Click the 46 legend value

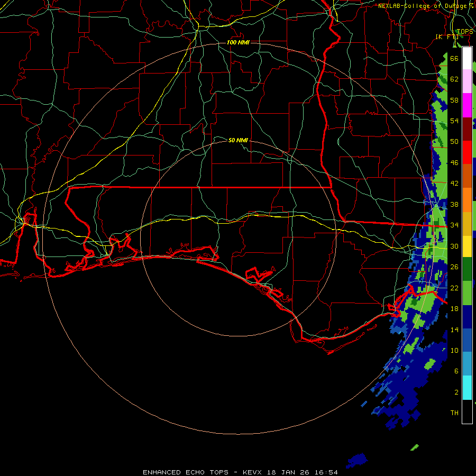point(454,163)
